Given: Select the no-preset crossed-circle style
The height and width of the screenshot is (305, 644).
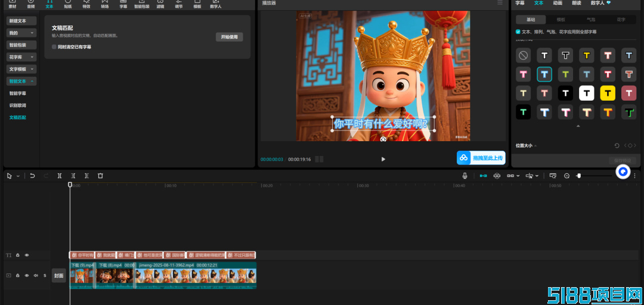Looking at the screenshot, I should [524, 55].
